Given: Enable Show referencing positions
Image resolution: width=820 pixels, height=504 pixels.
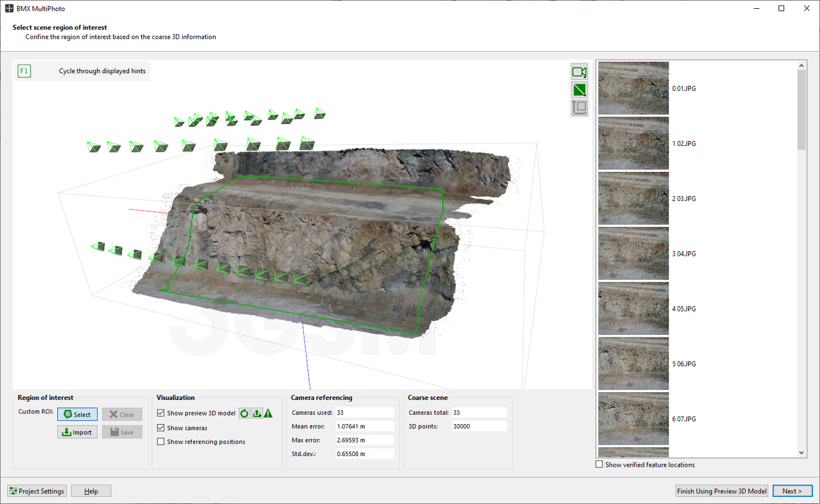Looking at the screenshot, I should coord(161,441).
